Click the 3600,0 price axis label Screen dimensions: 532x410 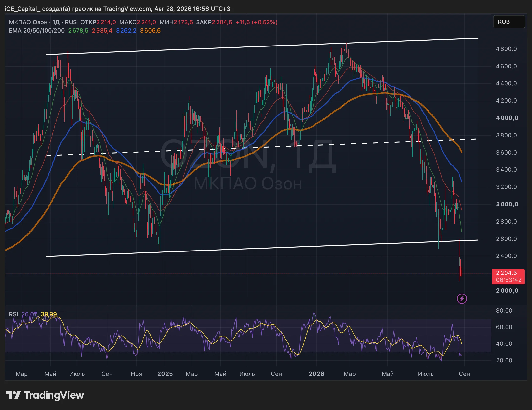pos(506,153)
